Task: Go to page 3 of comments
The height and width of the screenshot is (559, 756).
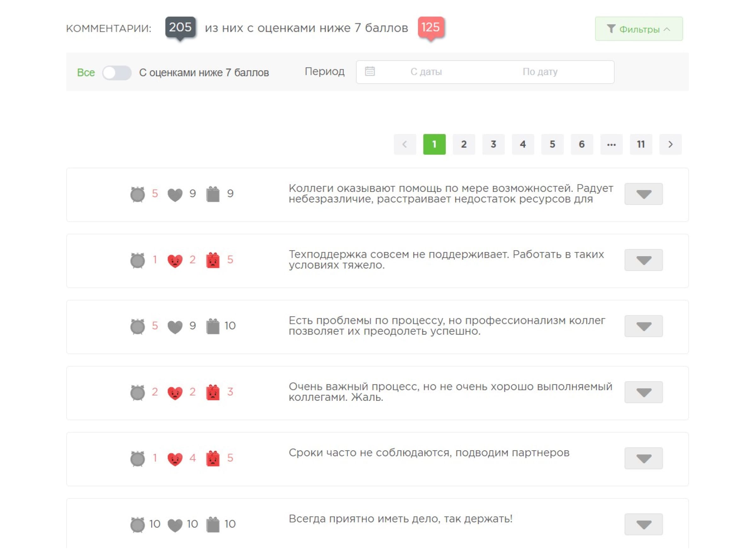Action: [493, 145]
